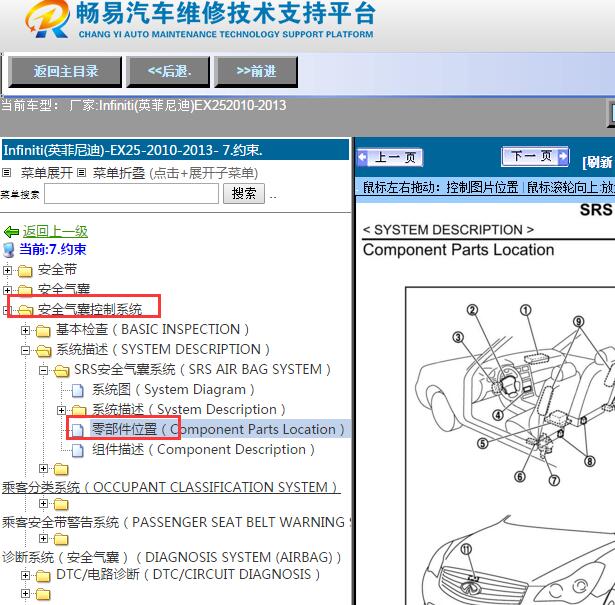Click document icon beside 组件描述
Screen dimensions: 615x605
pyautogui.click(x=78, y=451)
